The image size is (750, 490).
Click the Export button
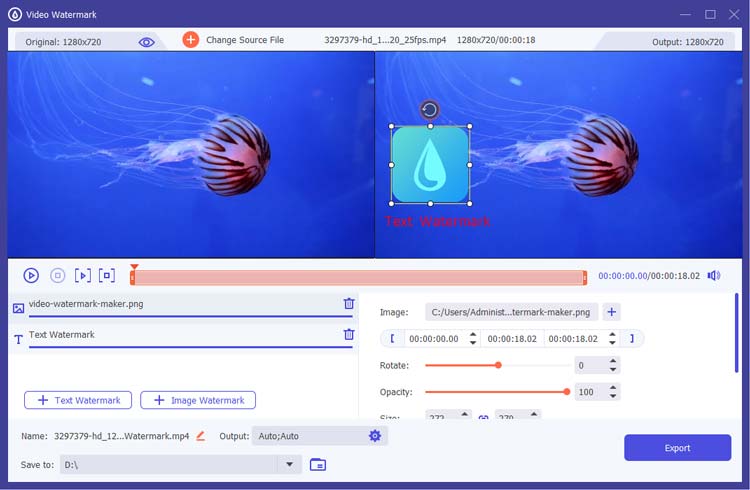point(677,448)
